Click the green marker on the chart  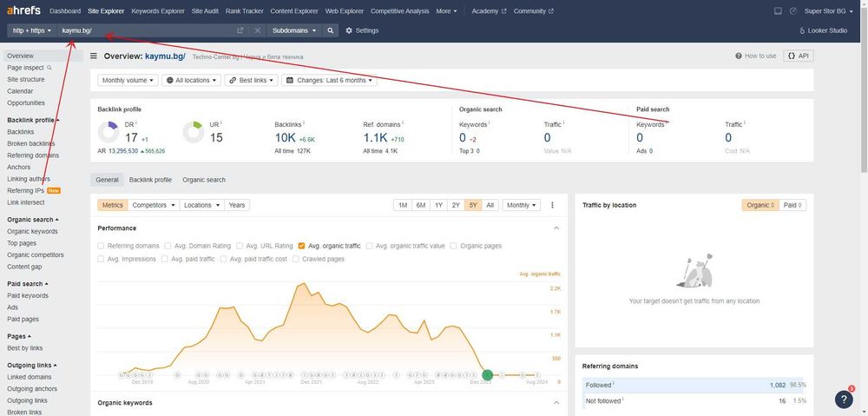pos(487,375)
